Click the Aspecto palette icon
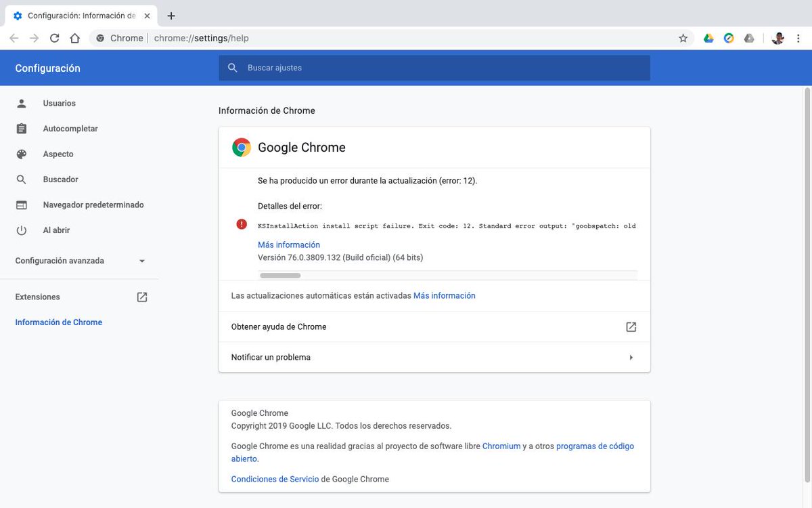The width and height of the screenshot is (812, 508). pos(22,154)
